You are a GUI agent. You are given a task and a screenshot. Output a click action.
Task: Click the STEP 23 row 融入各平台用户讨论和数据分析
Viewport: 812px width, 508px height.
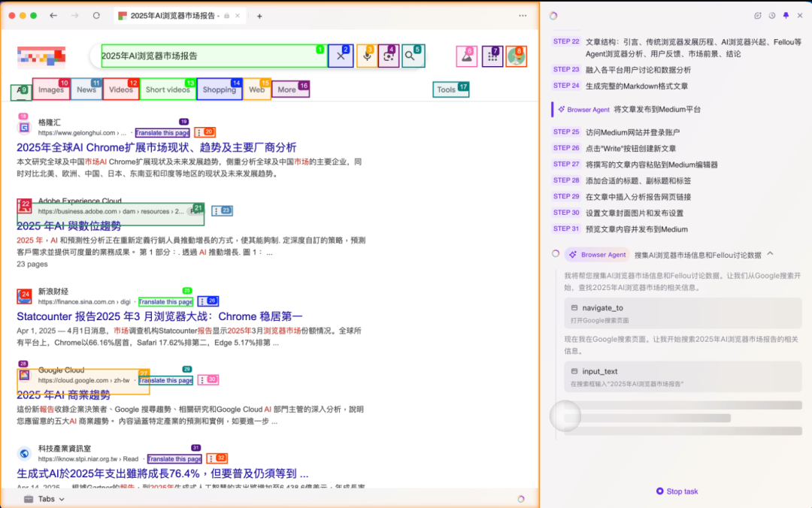click(x=622, y=70)
